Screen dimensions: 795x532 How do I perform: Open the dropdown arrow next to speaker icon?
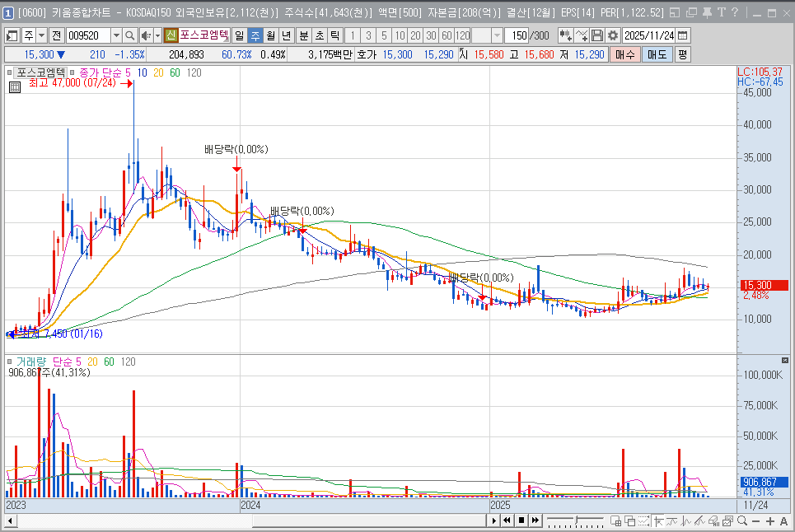point(157,35)
